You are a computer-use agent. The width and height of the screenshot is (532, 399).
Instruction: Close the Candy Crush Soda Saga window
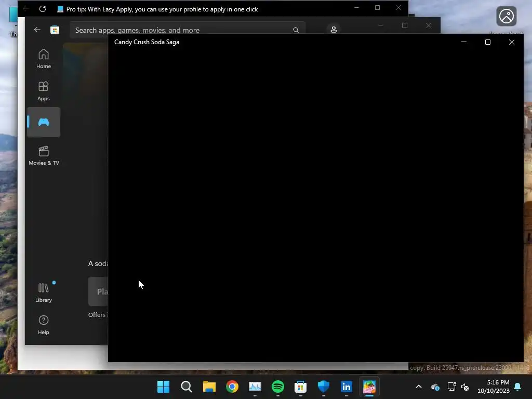[x=512, y=42]
